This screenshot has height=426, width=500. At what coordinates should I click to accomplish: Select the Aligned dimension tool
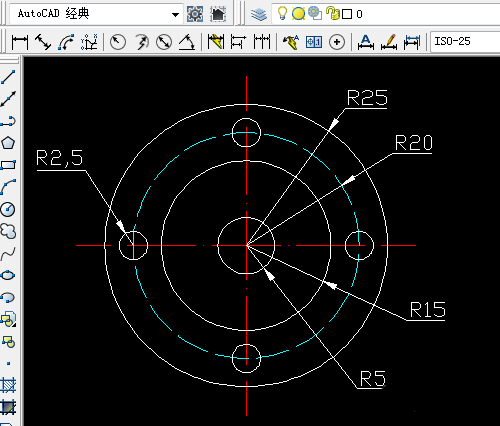(43, 42)
